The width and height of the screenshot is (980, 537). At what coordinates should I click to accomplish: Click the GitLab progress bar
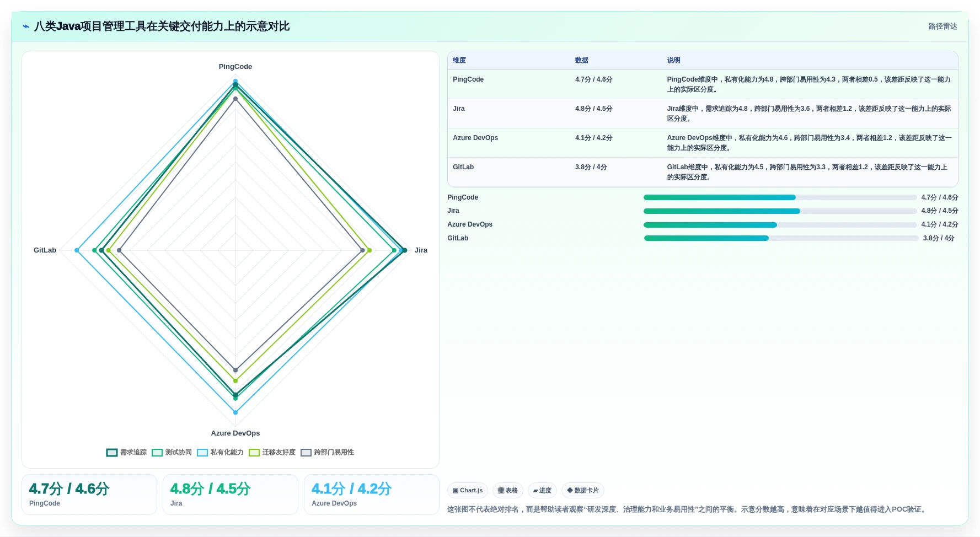tap(781, 238)
